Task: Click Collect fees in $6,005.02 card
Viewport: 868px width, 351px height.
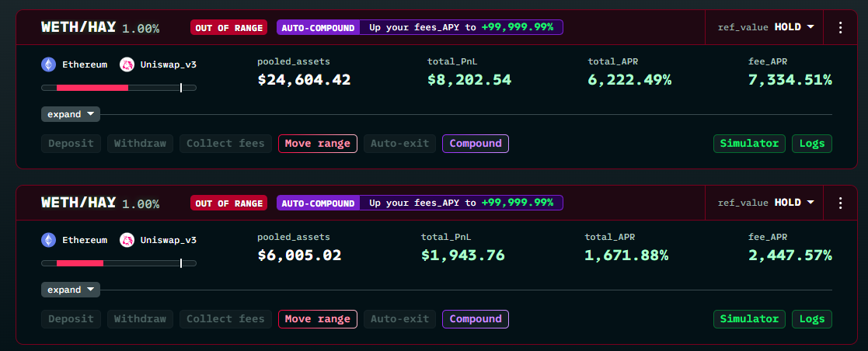Action: [x=226, y=319]
